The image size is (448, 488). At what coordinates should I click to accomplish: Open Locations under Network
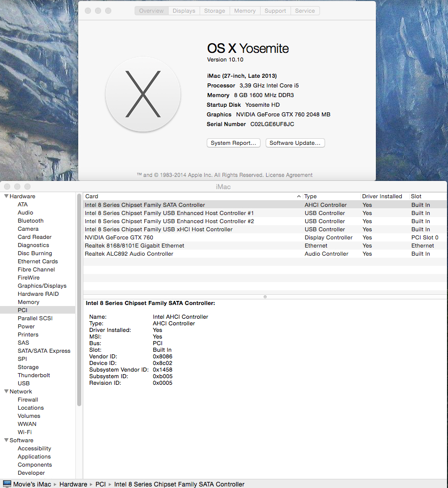[30, 408]
